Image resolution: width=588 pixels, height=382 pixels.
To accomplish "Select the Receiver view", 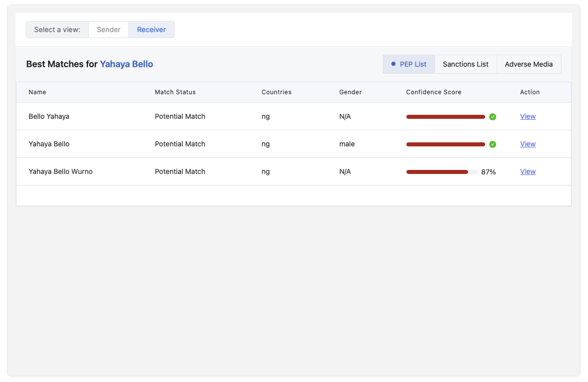I will pyautogui.click(x=152, y=30).
